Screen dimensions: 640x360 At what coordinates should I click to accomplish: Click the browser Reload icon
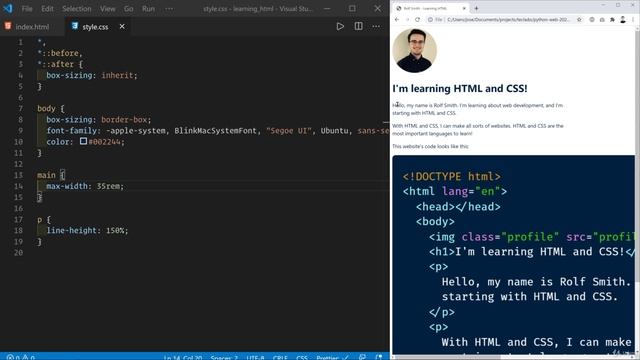tap(417, 20)
